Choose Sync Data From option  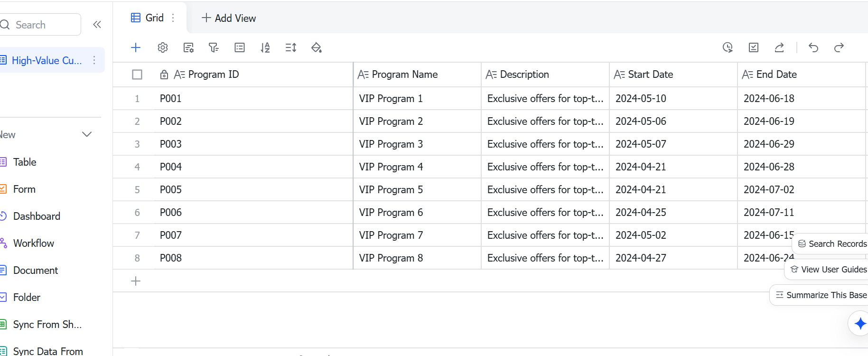48,351
